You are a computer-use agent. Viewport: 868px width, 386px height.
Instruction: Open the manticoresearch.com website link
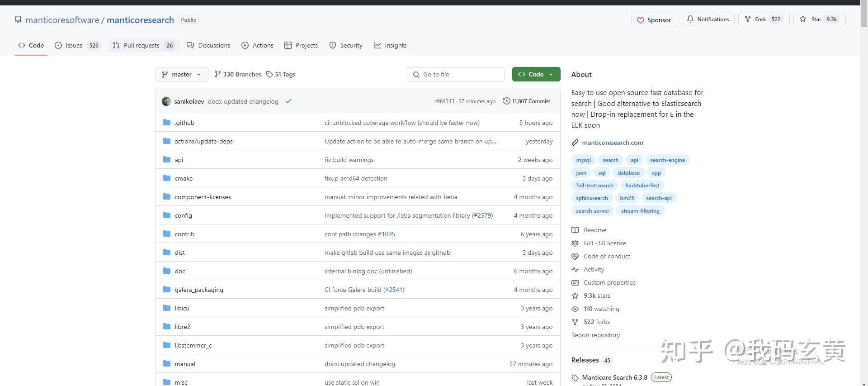(613, 143)
